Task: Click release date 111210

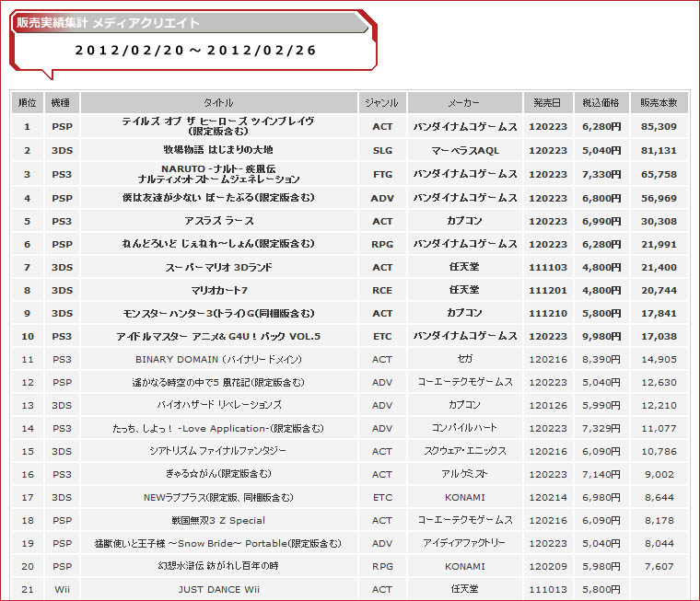Action: 548,314
